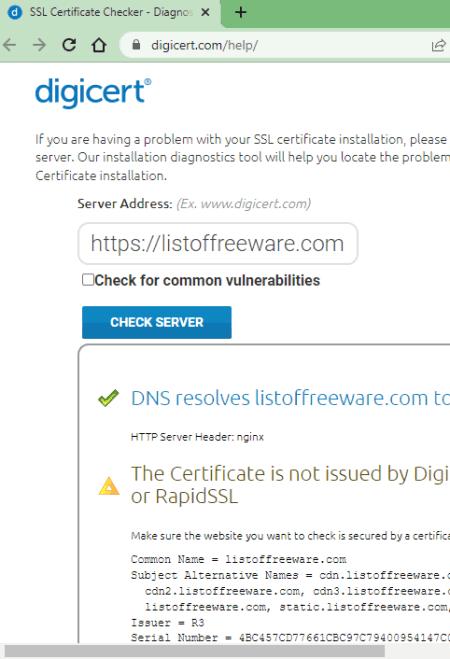The image size is (450, 659).
Task: Go to the browser home page
Action: [99, 45]
